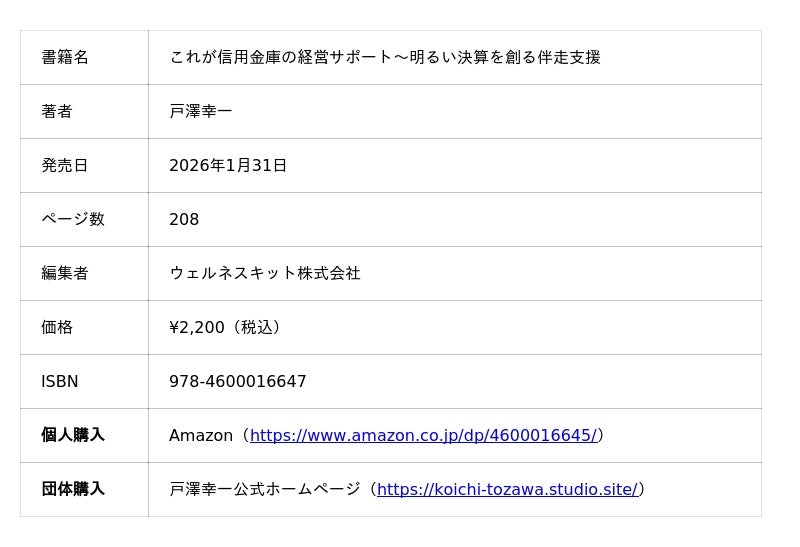Click the price ¥2,200(税込)

[x=226, y=327]
